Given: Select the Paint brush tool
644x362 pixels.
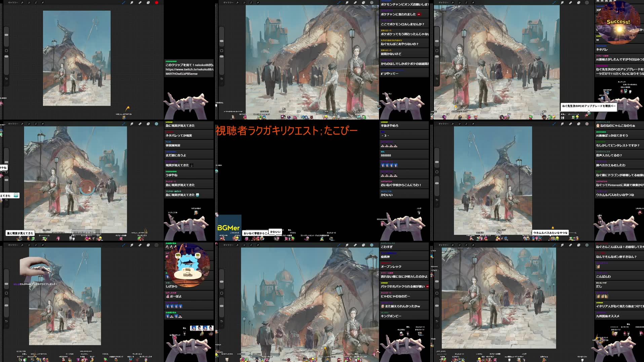Looking at the screenshot, I should point(123,2).
